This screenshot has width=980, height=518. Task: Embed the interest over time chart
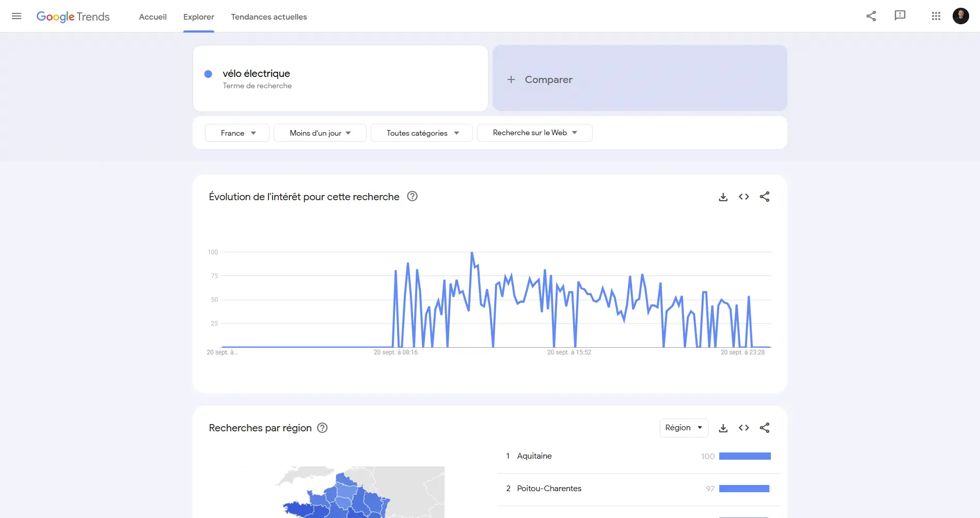click(x=744, y=197)
